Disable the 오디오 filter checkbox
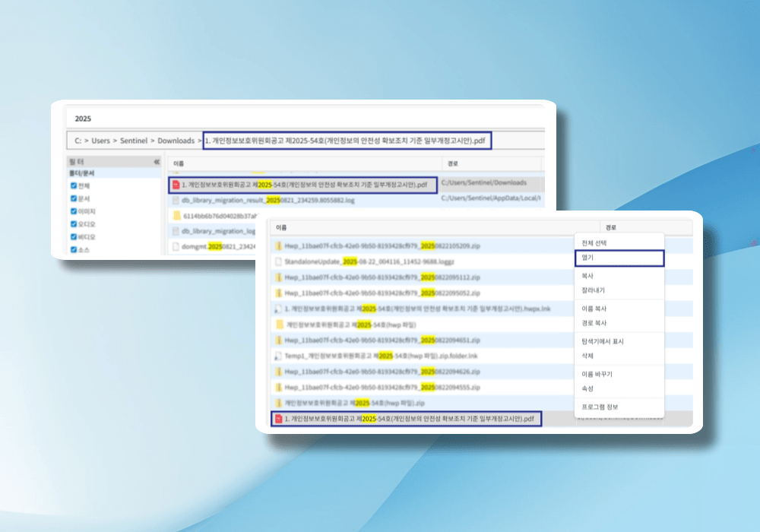Viewport: 760px width, 532px height. click(x=74, y=224)
